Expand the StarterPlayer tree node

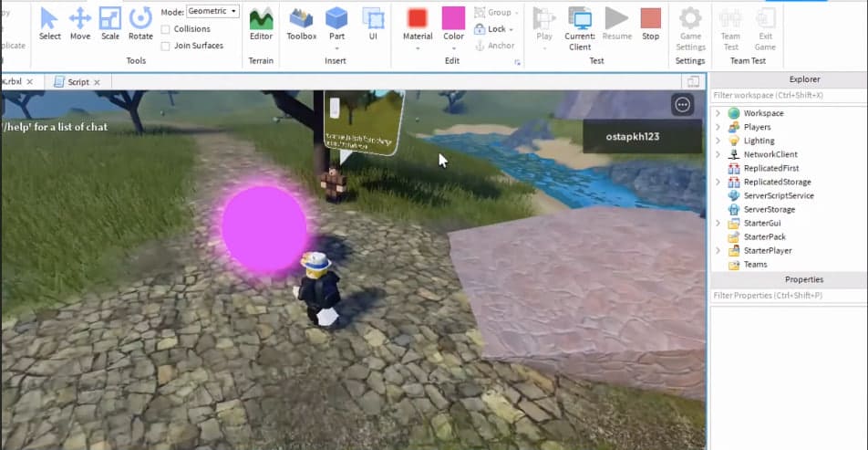click(718, 250)
